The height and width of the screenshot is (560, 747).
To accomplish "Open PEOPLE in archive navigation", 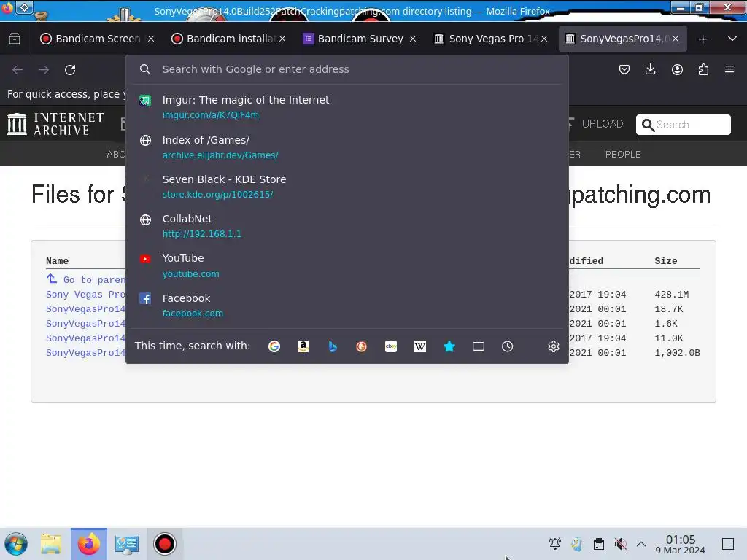I will pyautogui.click(x=623, y=155).
